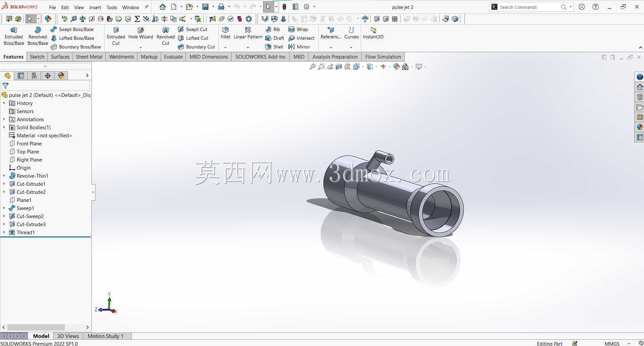Expand Solid Bodies(1)
Screen dimensions: 644x346
coord(4,128)
